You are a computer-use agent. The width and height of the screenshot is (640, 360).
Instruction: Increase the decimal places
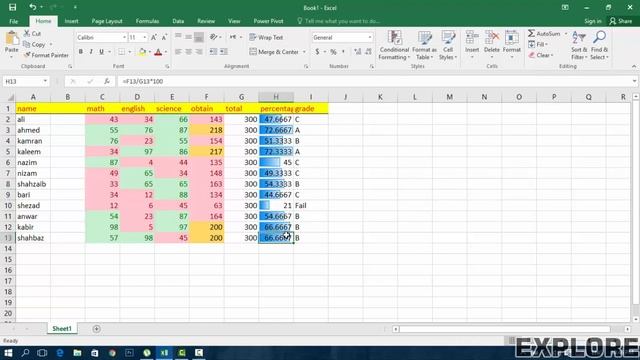358,52
